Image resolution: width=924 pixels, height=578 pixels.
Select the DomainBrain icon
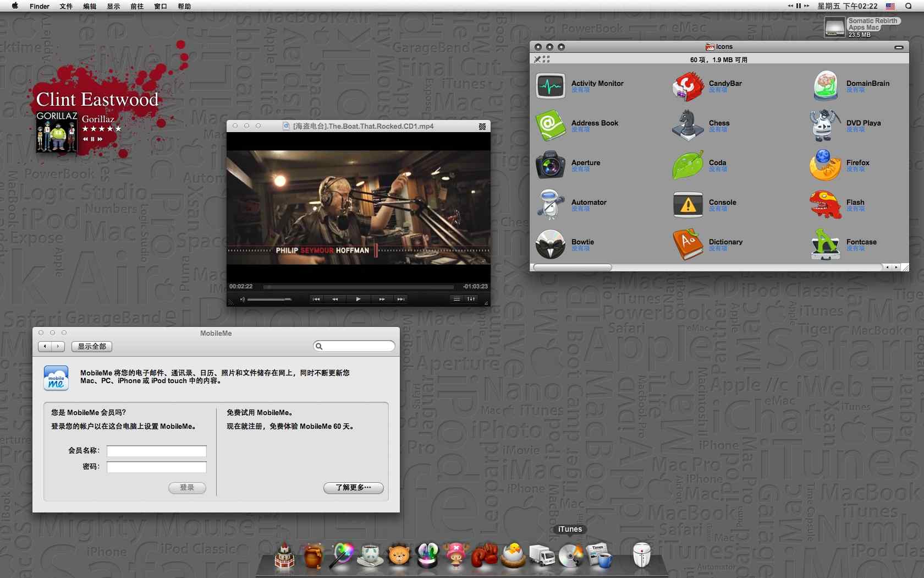[x=826, y=86]
